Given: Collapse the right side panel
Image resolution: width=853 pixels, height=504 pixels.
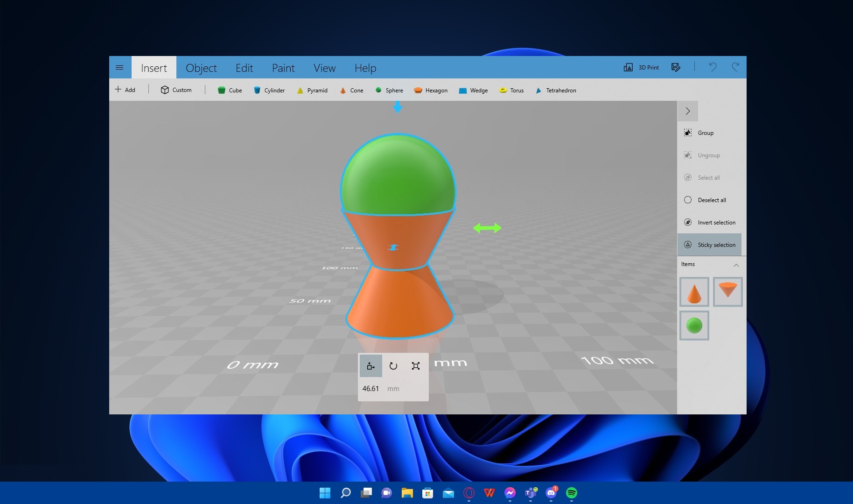Looking at the screenshot, I should pyautogui.click(x=687, y=111).
